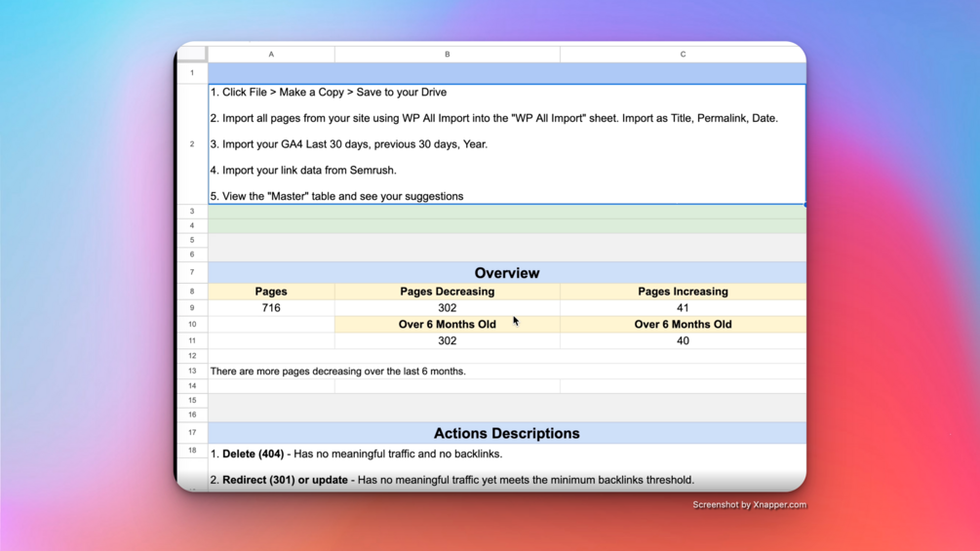The height and width of the screenshot is (551, 980).
Task: Click the select-all corner box
Action: click(192, 55)
